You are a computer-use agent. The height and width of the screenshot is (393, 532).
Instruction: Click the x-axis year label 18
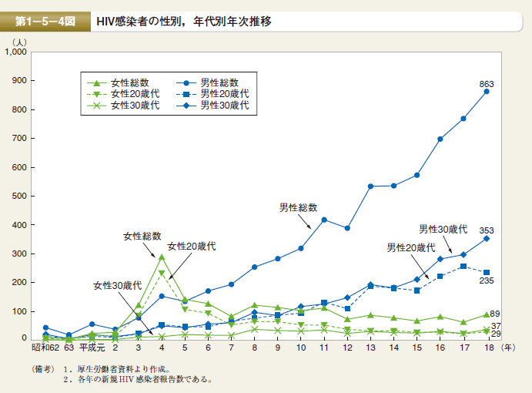coord(489,348)
